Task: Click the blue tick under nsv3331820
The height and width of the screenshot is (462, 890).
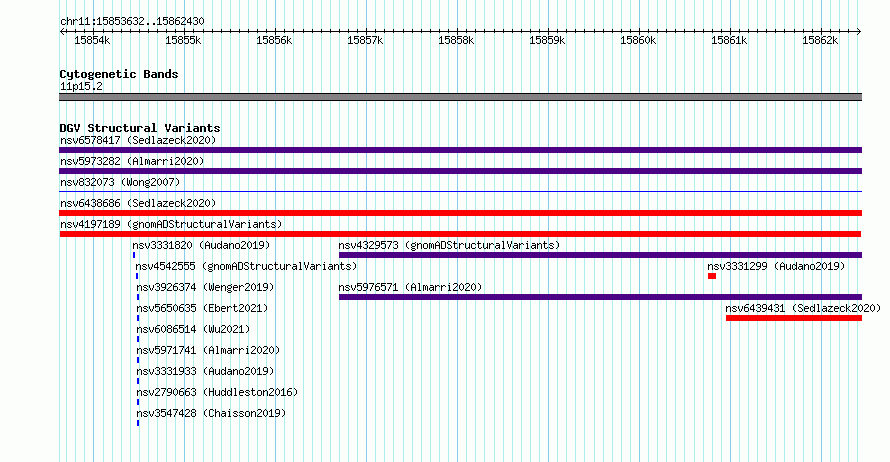Action: 134,255
